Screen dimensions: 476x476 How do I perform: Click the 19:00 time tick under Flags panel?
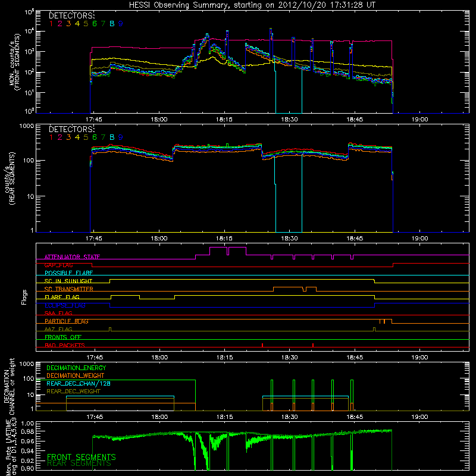click(420, 358)
